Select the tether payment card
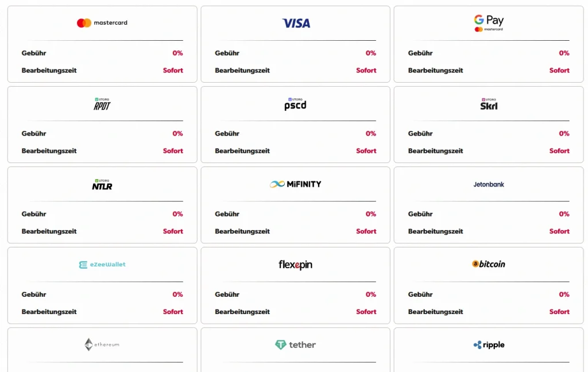Image resolution: width=588 pixels, height=372 pixels. coord(295,349)
